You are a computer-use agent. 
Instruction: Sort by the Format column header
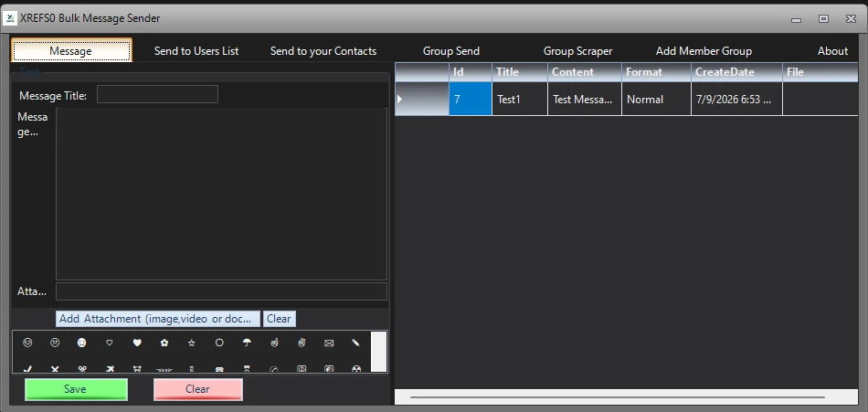(656, 72)
